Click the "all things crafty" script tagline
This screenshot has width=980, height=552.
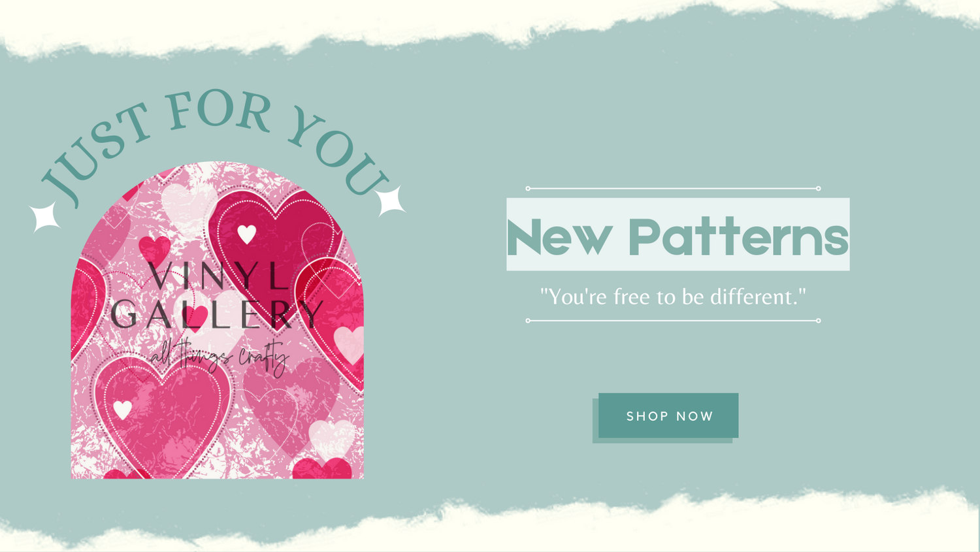point(219,358)
